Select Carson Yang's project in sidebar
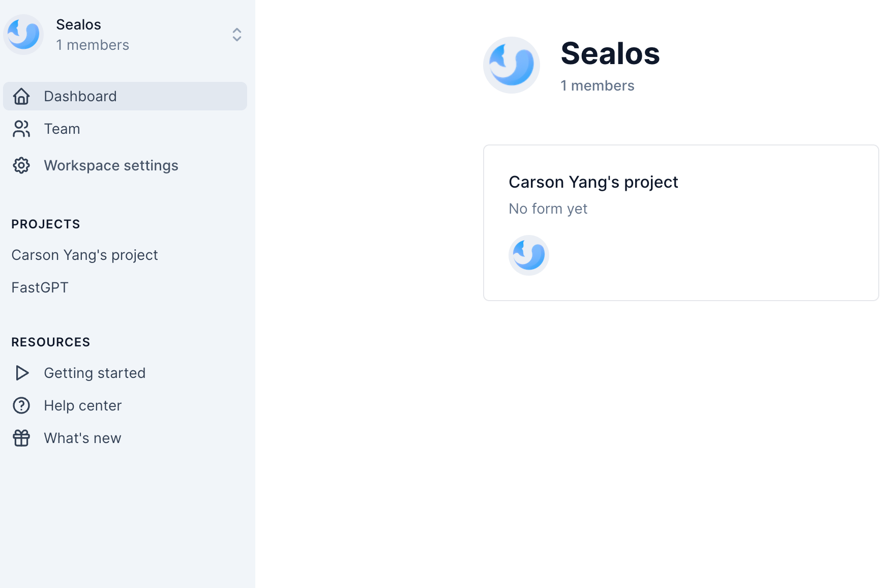Screen dimensions: 894x588 (84, 255)
